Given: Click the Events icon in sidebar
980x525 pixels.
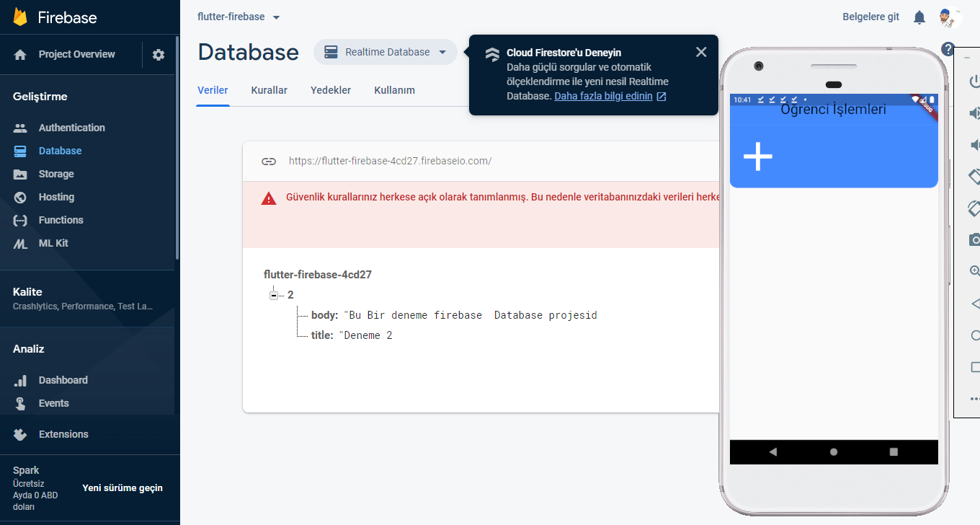Looking at the screenshot, I should tap(20, 403).
